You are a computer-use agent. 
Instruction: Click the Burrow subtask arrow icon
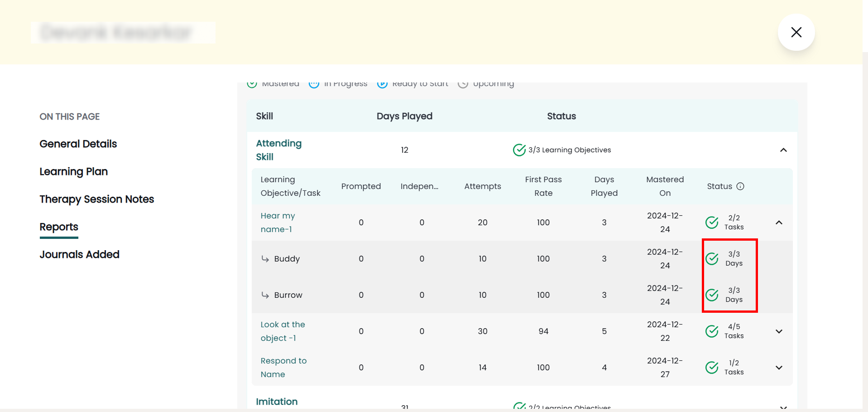[x=265, y=295]
